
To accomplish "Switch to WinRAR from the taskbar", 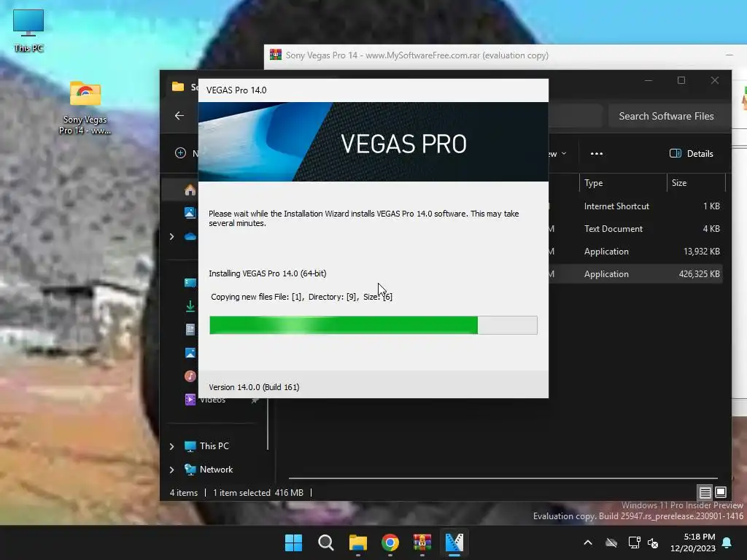I will (x=422, y=542).
